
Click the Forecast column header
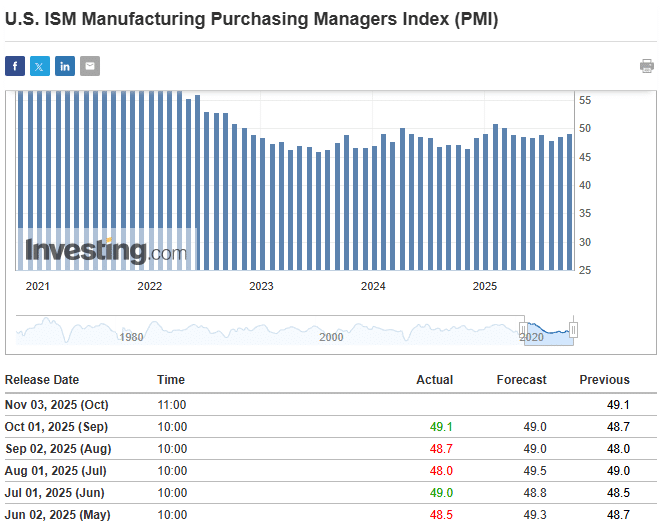point(521,380)
